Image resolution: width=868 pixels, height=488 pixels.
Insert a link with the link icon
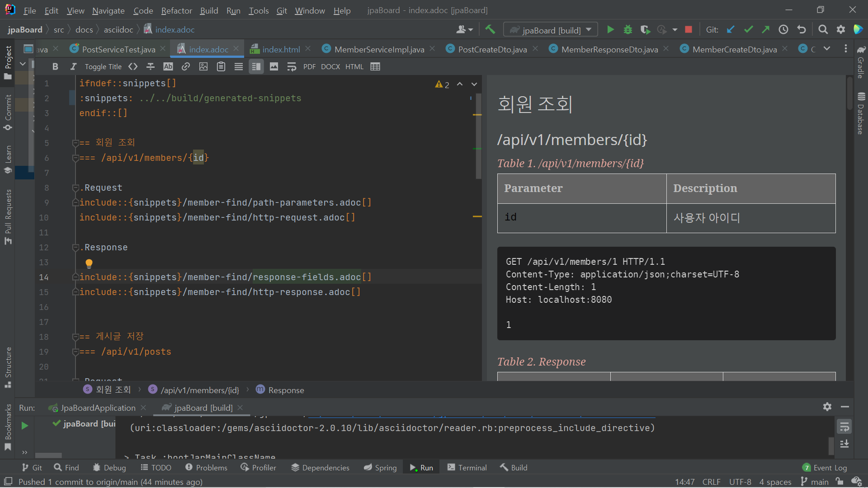186,67
